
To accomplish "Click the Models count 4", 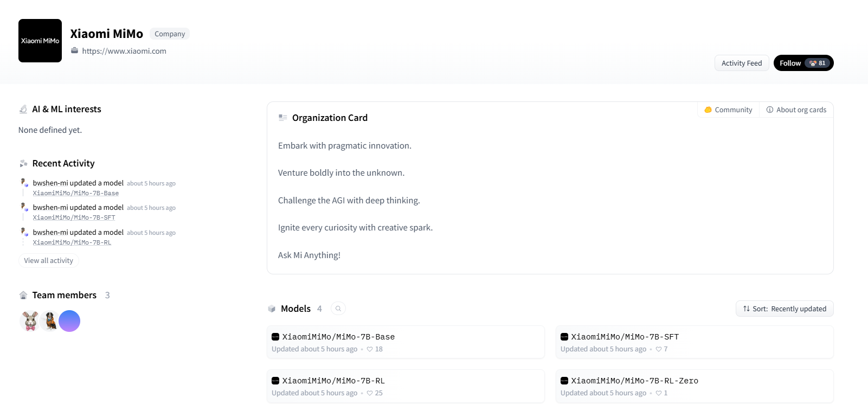I will 319,309.
